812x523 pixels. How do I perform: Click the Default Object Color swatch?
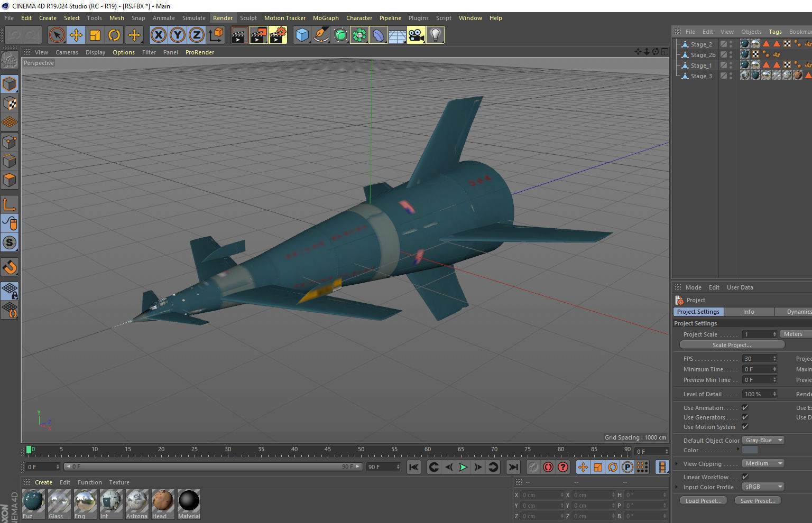coord(750,450)
